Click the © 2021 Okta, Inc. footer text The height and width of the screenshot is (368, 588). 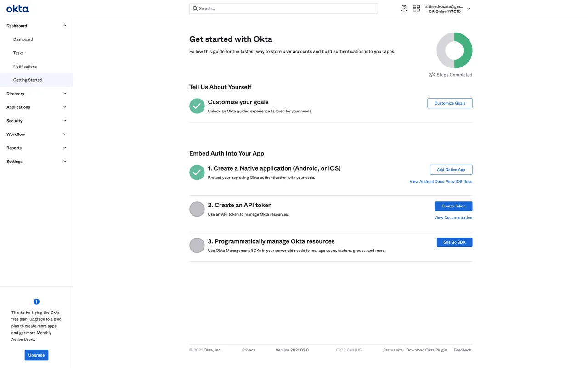click(x=205, y=350)
